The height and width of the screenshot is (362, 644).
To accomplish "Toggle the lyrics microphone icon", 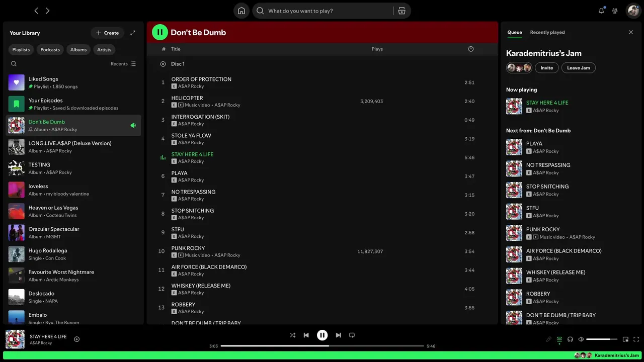I will [549, 339].
